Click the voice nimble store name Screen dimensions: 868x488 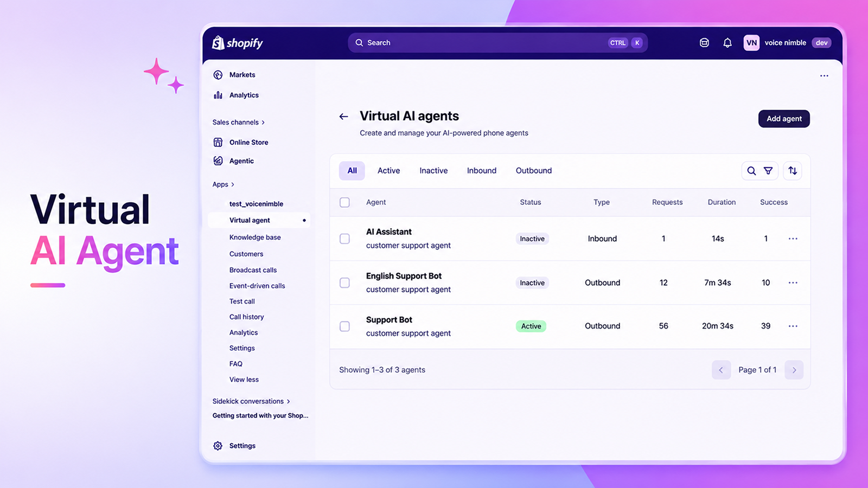785,43
